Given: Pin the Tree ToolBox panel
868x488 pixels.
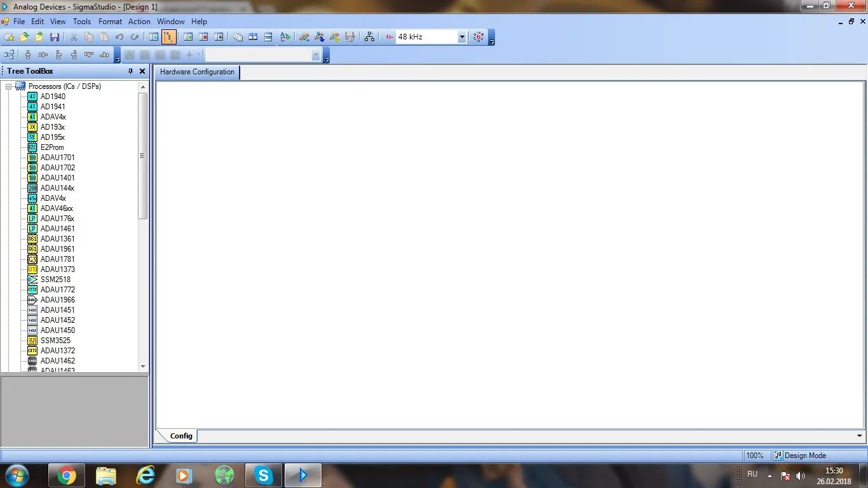Looking at the screenshot, I should click(131, 71).
